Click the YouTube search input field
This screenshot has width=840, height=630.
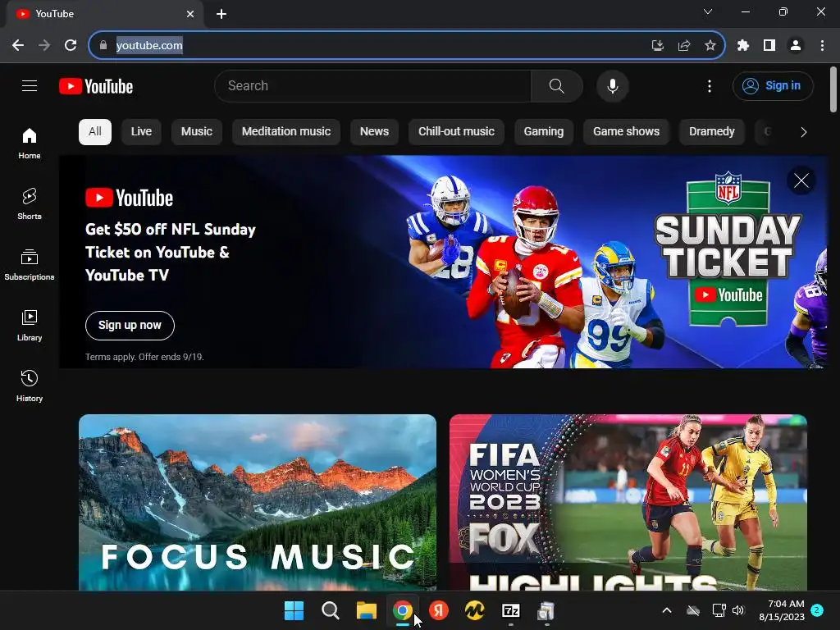pos(373,85)
